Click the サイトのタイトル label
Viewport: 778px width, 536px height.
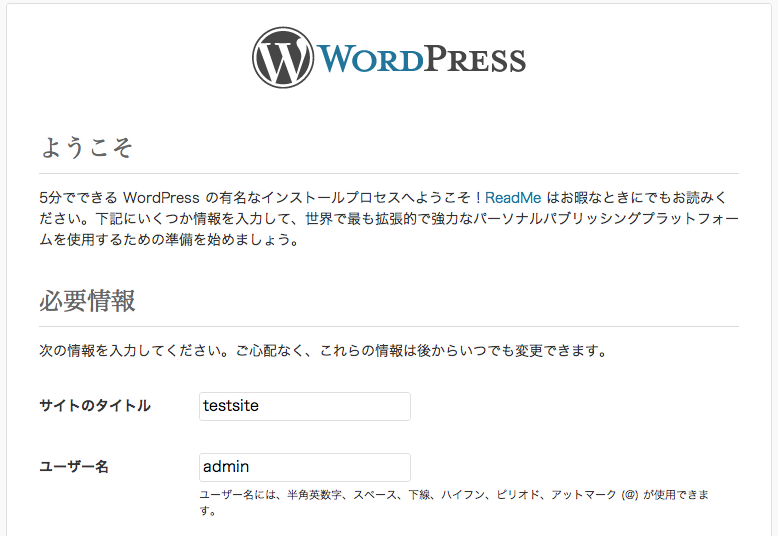pyautogui.click(x=95, y=405)
